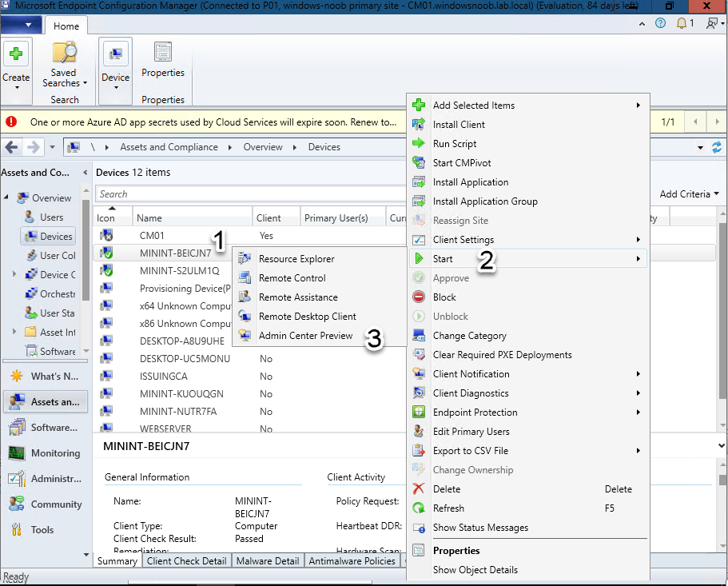Click the Block red circle icon
This screenshot has width=728, height=586.
pos(418,297)
